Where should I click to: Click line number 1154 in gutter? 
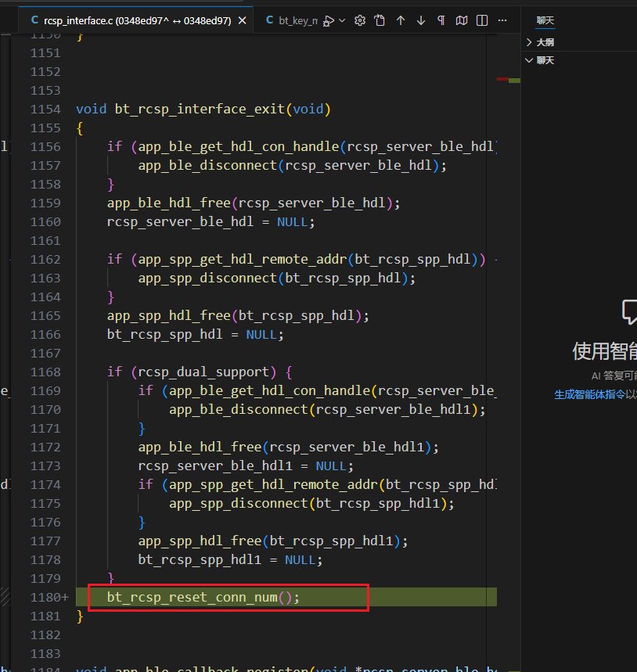point(45,110)
